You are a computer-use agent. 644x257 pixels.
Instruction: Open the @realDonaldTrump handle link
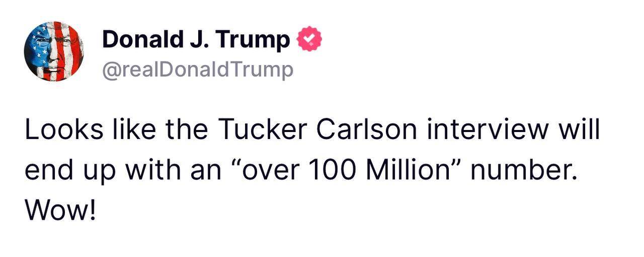coord(197,70)
